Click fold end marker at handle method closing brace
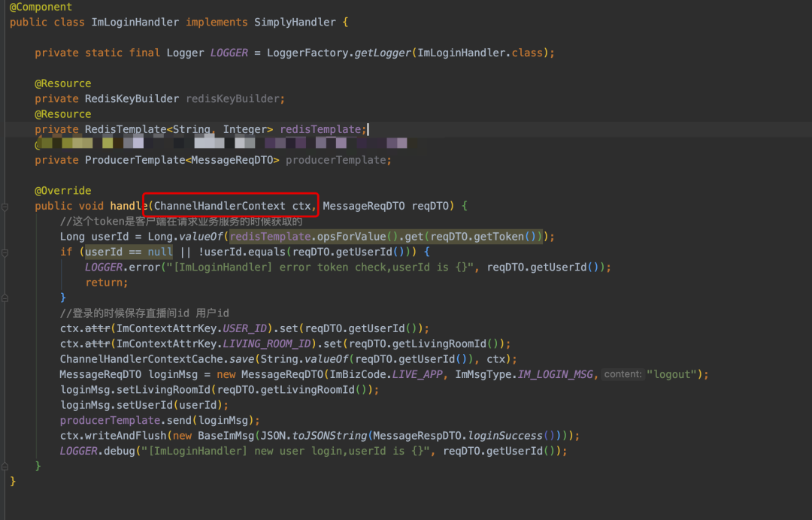 [5, 467]
